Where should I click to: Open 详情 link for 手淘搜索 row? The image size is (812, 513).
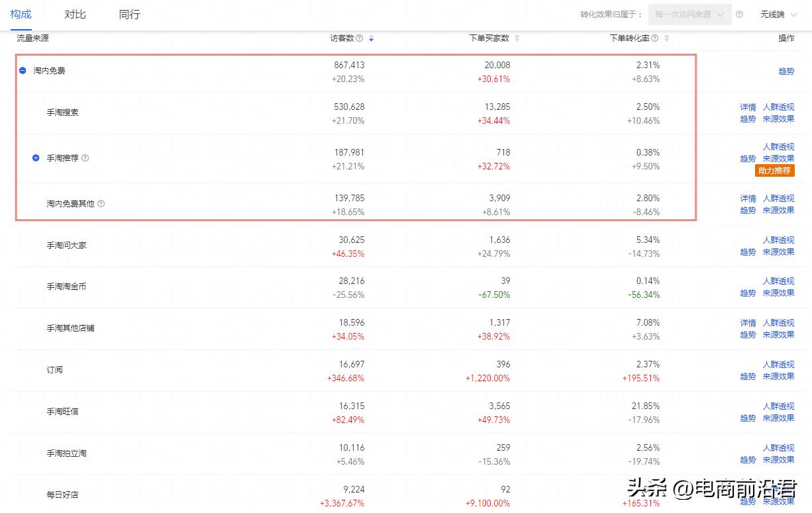(x=748, y=107)
